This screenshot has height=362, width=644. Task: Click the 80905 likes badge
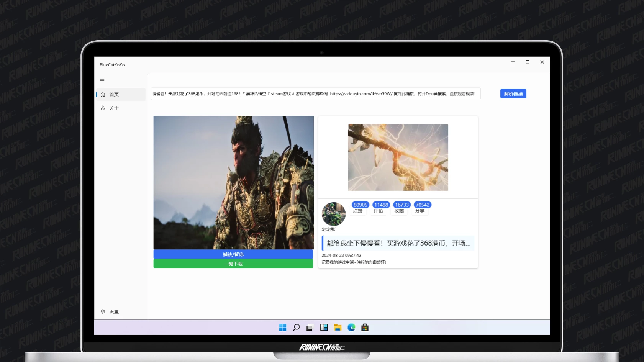pos(360,205)
